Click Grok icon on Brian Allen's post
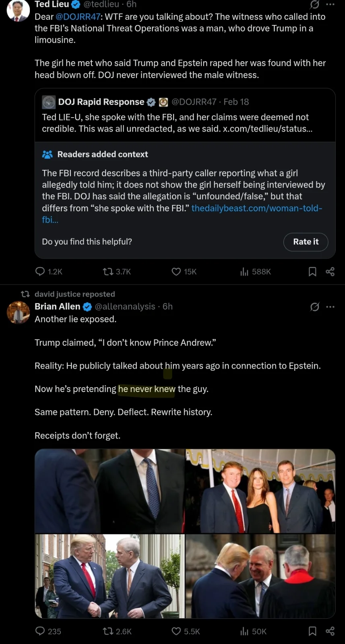 click(315, 307)
